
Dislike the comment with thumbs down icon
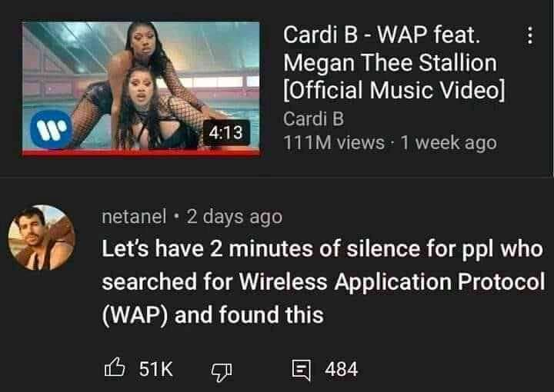[x=222, y=372]
